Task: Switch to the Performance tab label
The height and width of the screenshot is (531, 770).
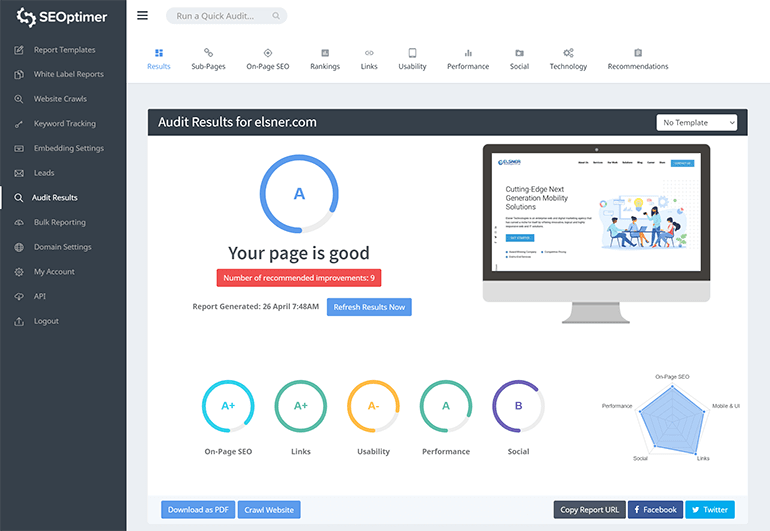Action: pos(468,66)
